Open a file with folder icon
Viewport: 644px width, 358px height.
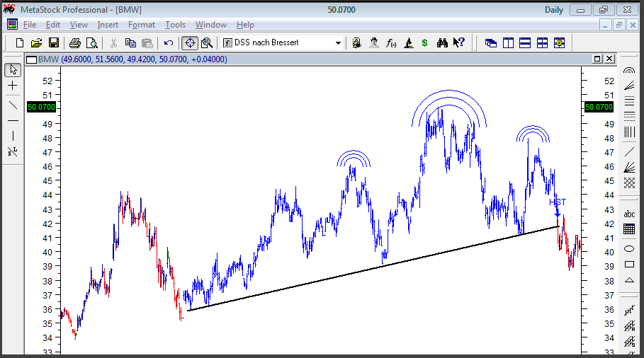coord(37,42)
